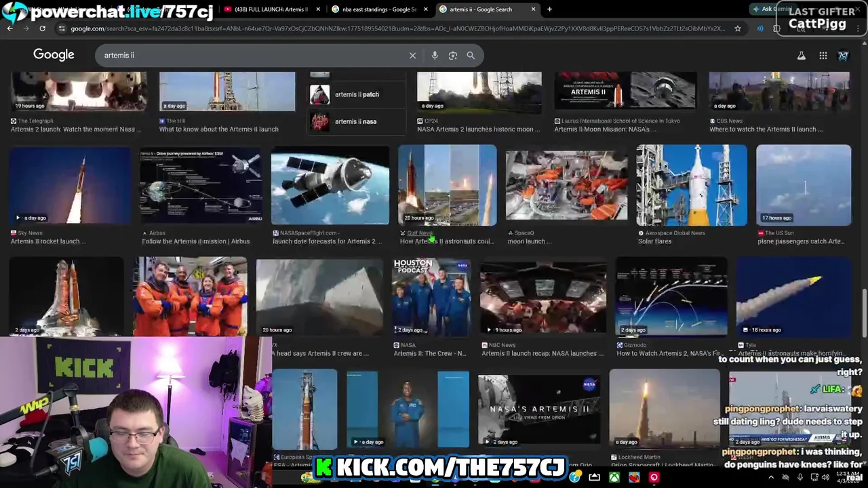Viewport: 868px width, 488px height.
Task: Clear the search box with the X icon
Action: [412, 56]
